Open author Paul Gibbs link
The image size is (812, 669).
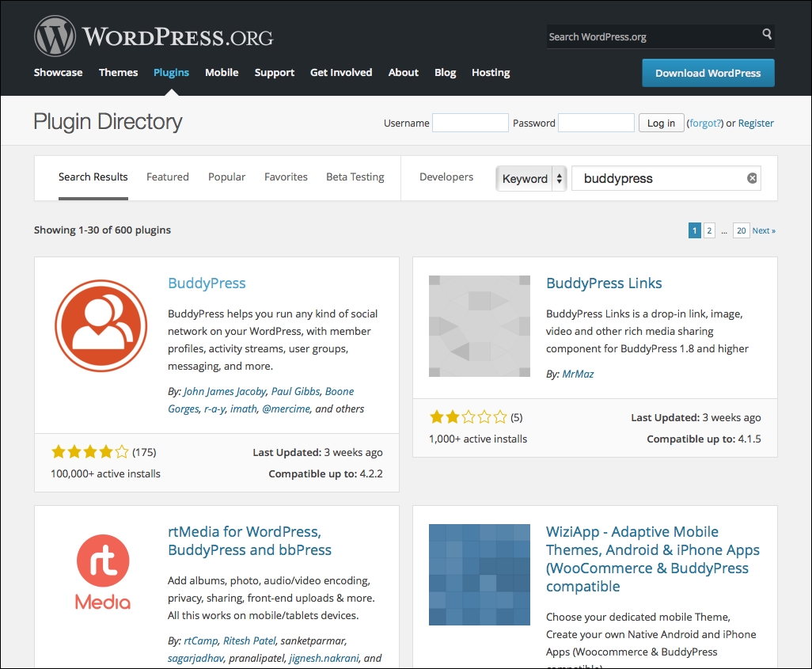click(x=296, y=392)
